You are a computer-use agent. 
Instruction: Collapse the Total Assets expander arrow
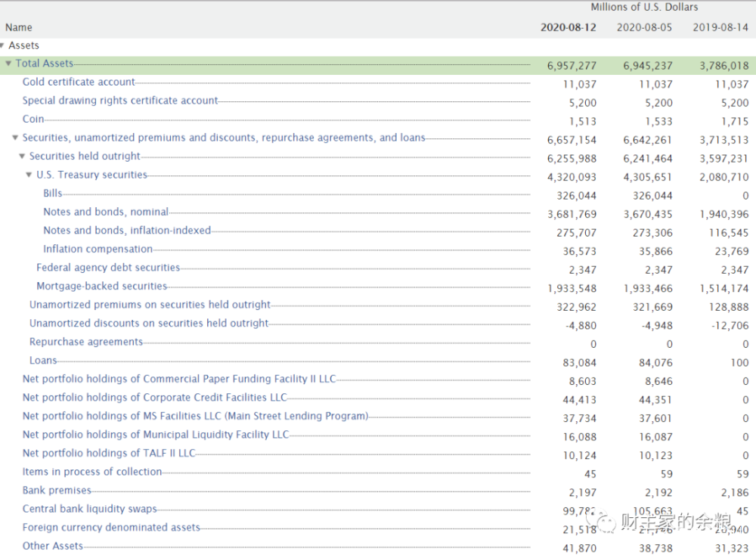tap(8, 64)
